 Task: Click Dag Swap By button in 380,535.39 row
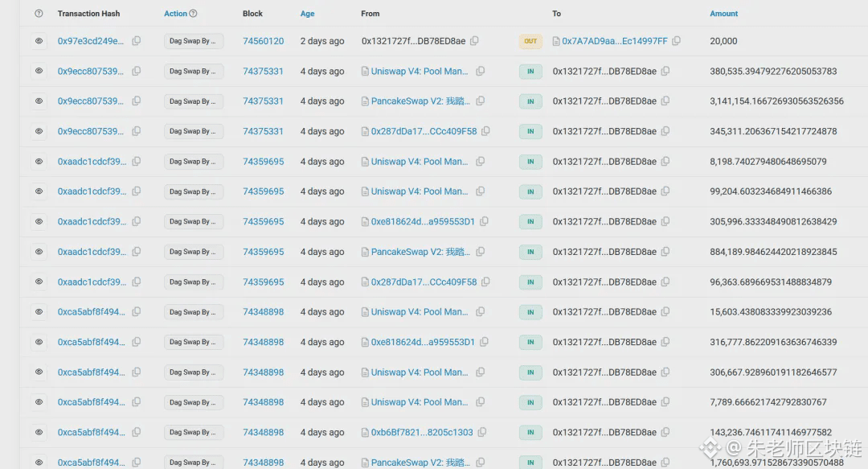tap(193, 71)
